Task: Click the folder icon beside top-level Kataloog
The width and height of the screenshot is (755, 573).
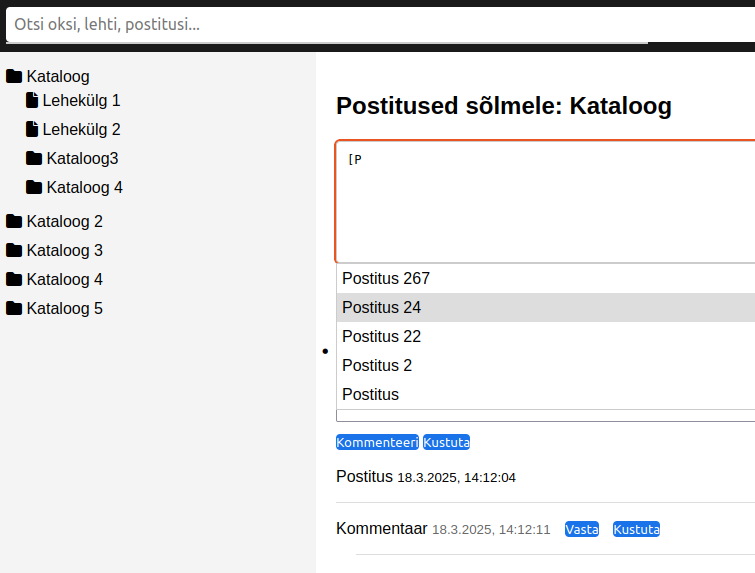Action: click(14, 76)
